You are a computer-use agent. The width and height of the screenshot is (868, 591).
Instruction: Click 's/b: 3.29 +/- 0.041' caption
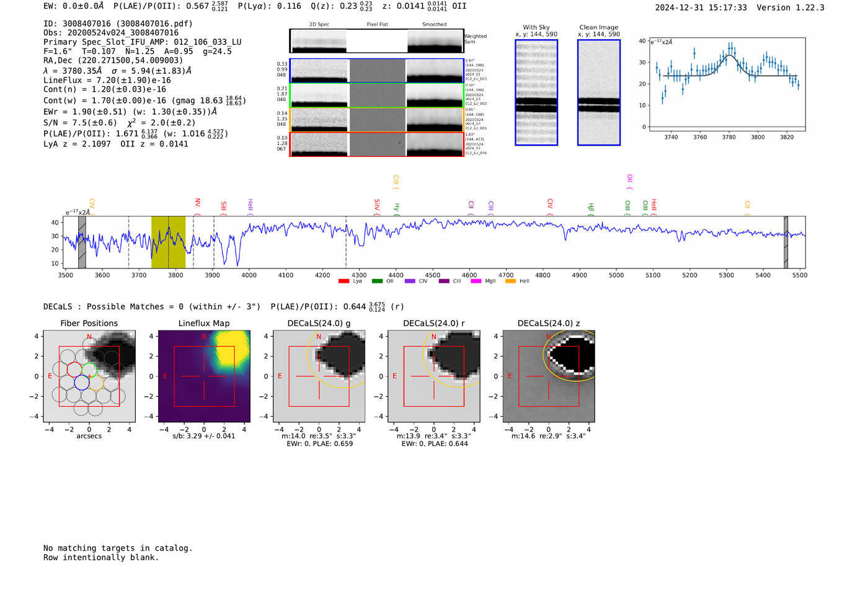(204, 436)
